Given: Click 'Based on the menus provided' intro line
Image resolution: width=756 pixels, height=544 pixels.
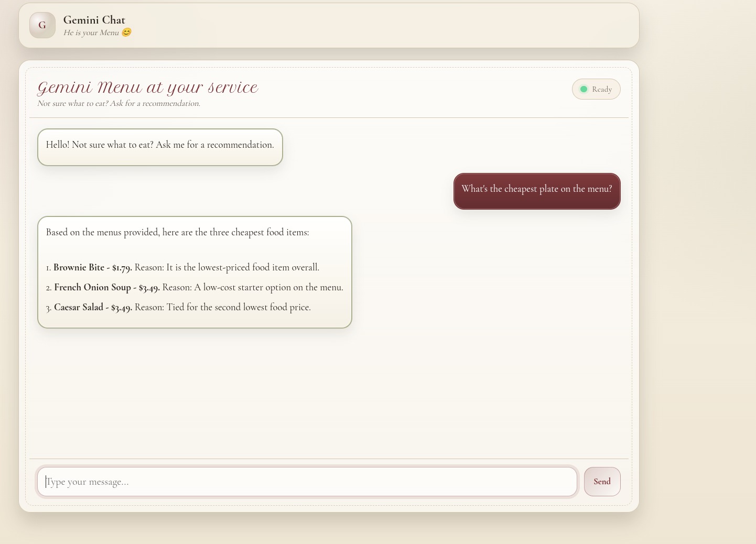Looking at the screenshot, I should click(178, 232).
